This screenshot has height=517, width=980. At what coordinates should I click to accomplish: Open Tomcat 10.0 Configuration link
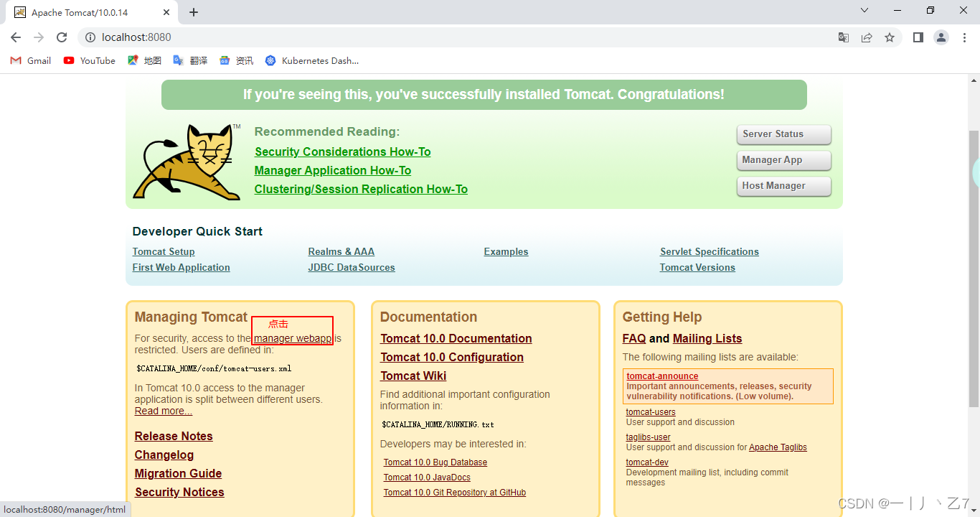[452, 357]
